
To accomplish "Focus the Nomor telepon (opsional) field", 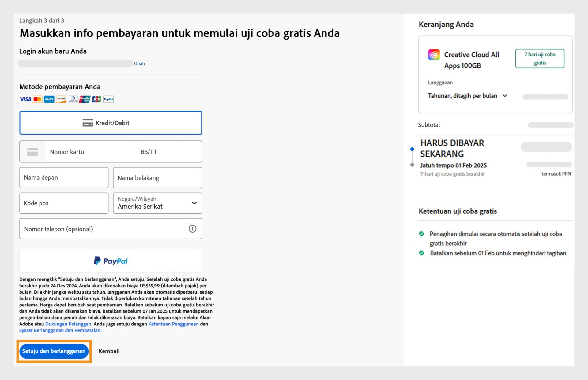I will 111,229.
